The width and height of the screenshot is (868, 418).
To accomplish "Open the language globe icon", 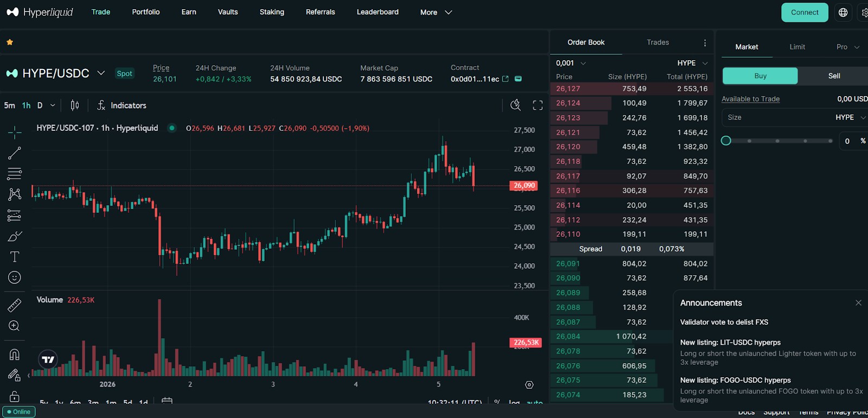I will coord(843,12).
